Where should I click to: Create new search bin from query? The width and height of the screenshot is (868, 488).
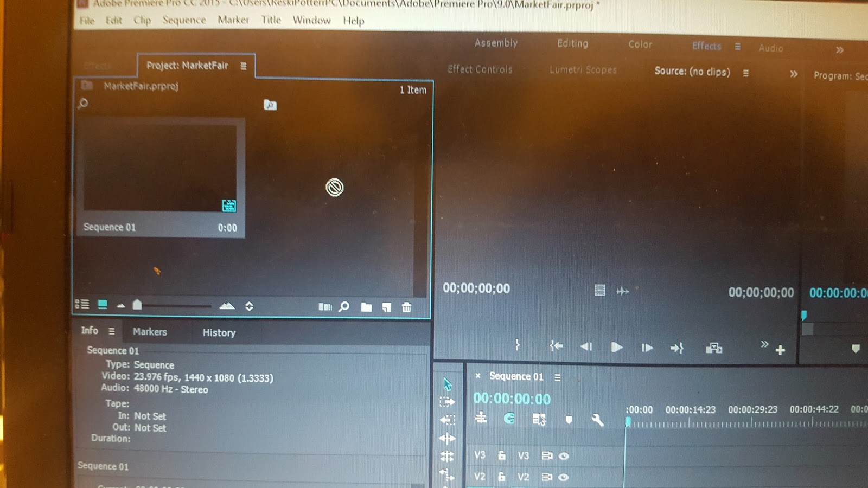click(270, 105)
